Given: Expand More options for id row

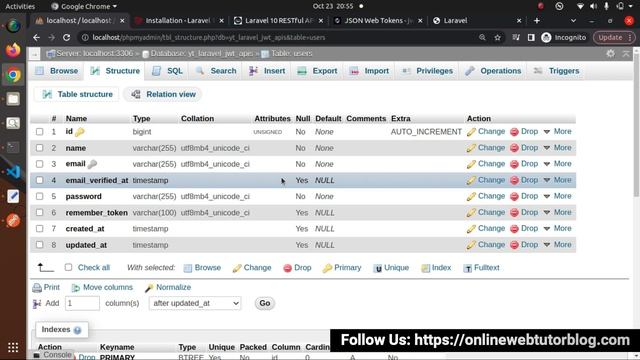Looking at the screenshot, I should (558, 131).
